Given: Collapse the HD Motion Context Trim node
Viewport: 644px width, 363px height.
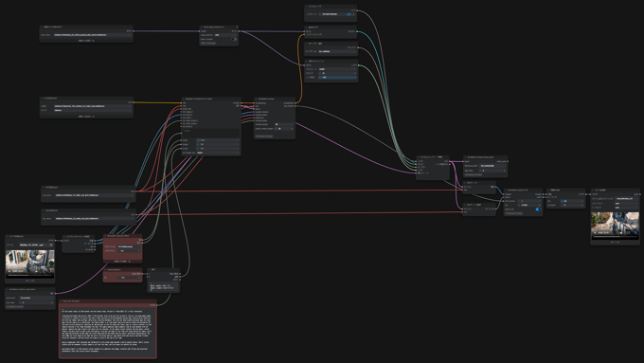Looking at the screenshot, I should pyautogui.click(x=506, y=191).
